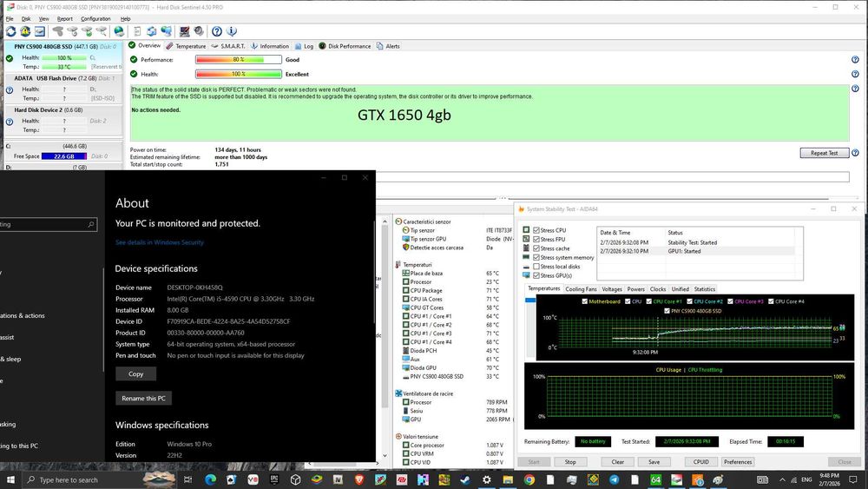Click the help icon beside Health bar
Viewport: 868px width, 489px height.
pyautogui.click(x=855, y=74)
